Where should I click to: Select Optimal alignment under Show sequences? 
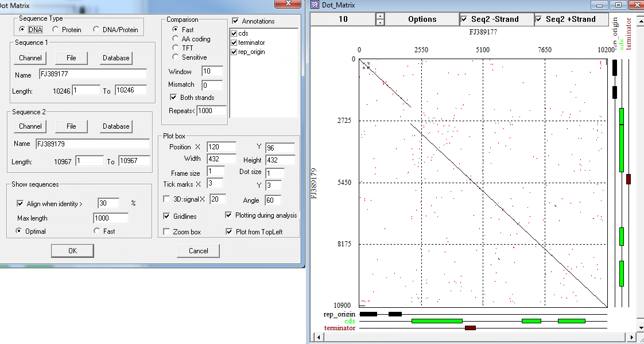[x=18, y=231]
